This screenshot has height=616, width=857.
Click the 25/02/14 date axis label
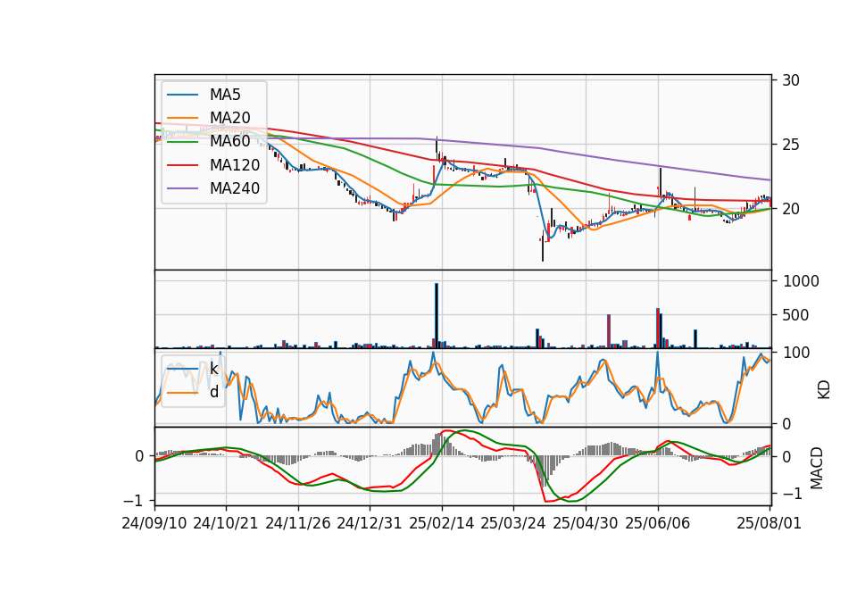(442, 523)
